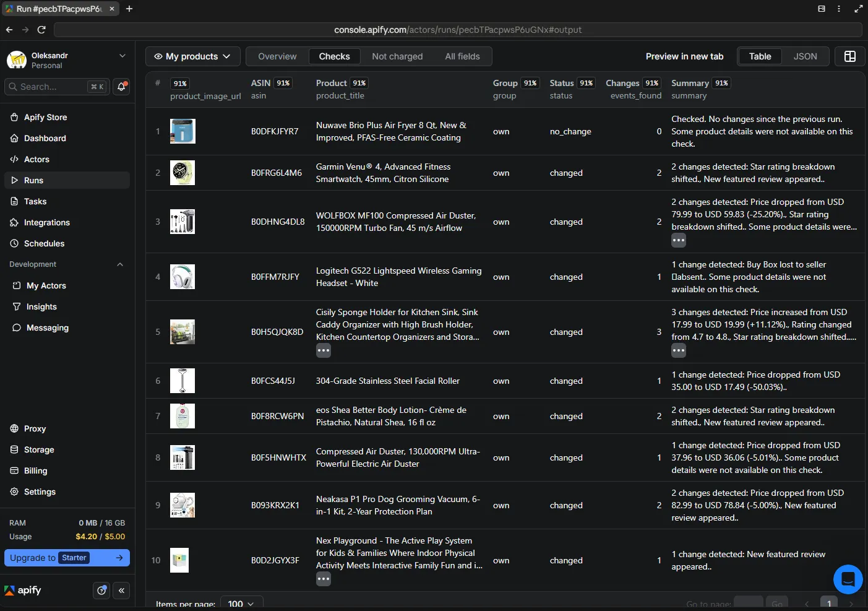Image resolution: width=868 pixels, height=611 pixels.
Task: Click the browser address bar
Action: pyautogui.click(x=458, y=30)
